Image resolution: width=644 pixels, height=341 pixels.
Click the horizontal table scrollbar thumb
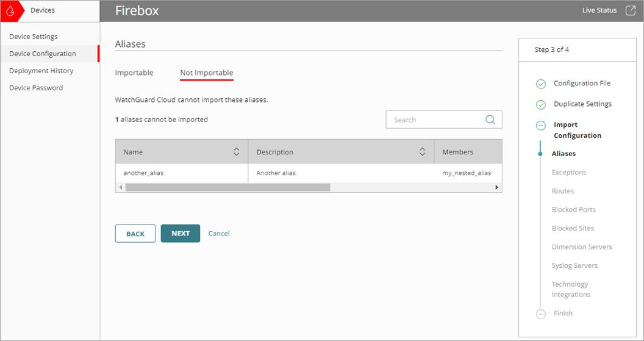point(228,187)
